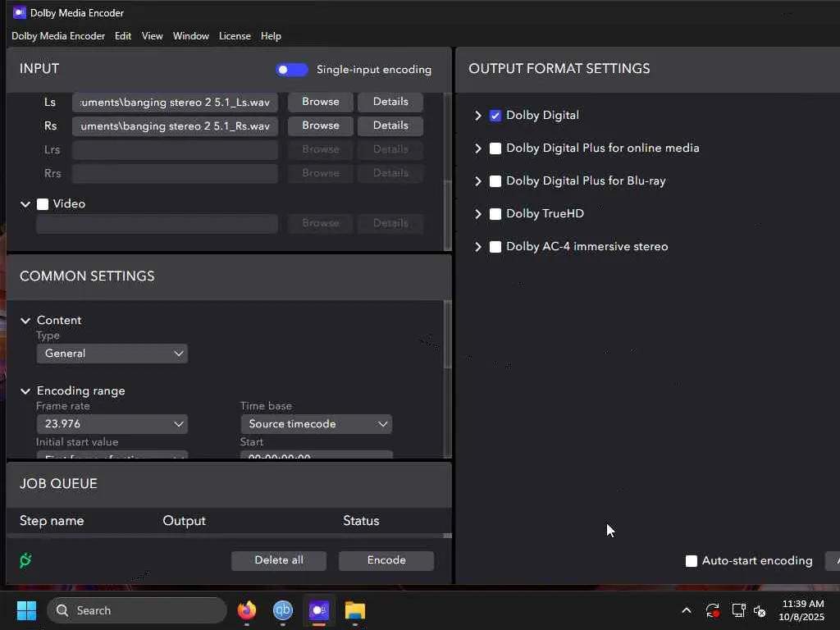The height and width of the screenshot is (630, 840).
Task: Enable Auto-start encoding checkbox
Action: tap(691, 561)
